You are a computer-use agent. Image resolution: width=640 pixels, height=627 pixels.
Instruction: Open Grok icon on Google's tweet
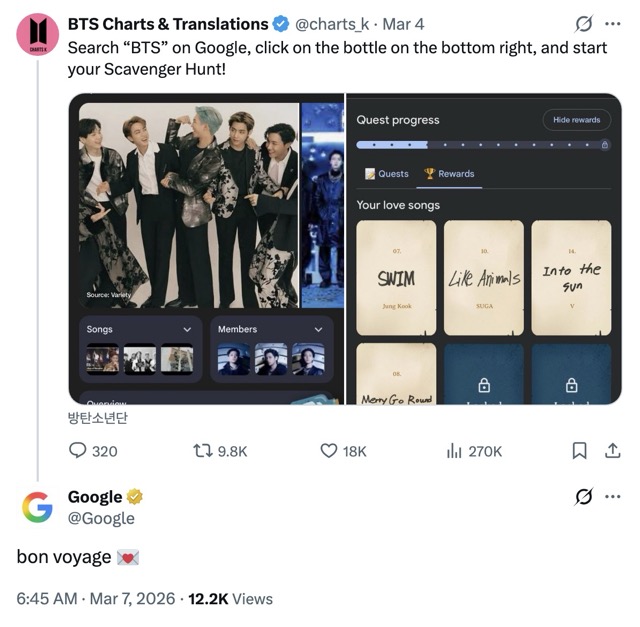tap(584, 497)
